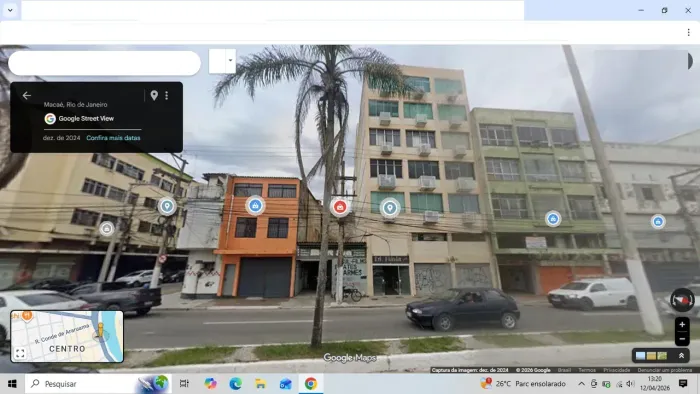Open Task View on the taskbar
This screenshot has height=394, width=700.
point(184,384)
